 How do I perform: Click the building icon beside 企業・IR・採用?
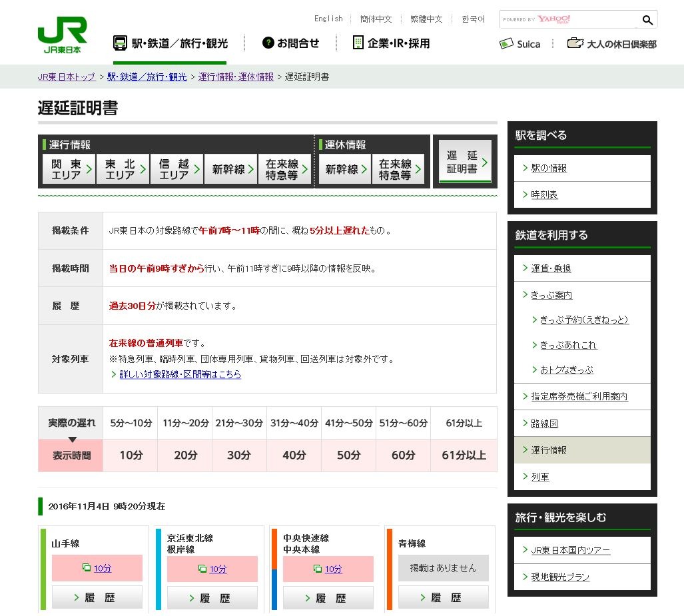pyautogui.click(x=358, y=42)
